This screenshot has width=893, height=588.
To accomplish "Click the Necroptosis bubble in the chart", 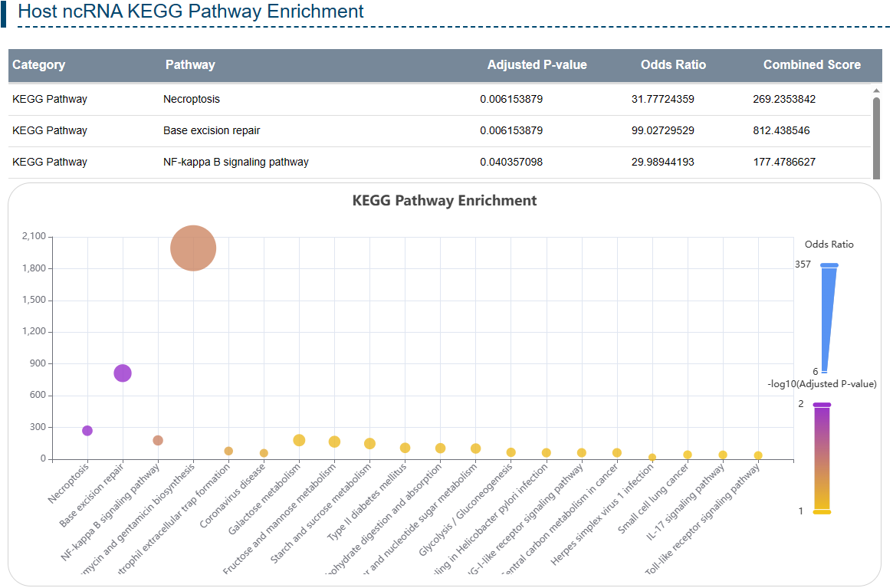I will pos(87,431).
